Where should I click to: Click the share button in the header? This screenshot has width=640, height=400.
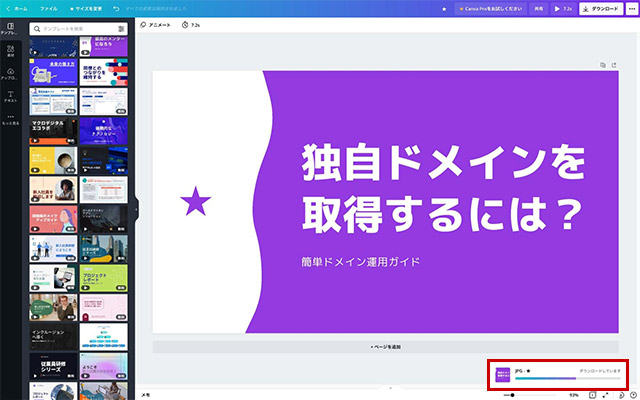[x=539, y=9]
